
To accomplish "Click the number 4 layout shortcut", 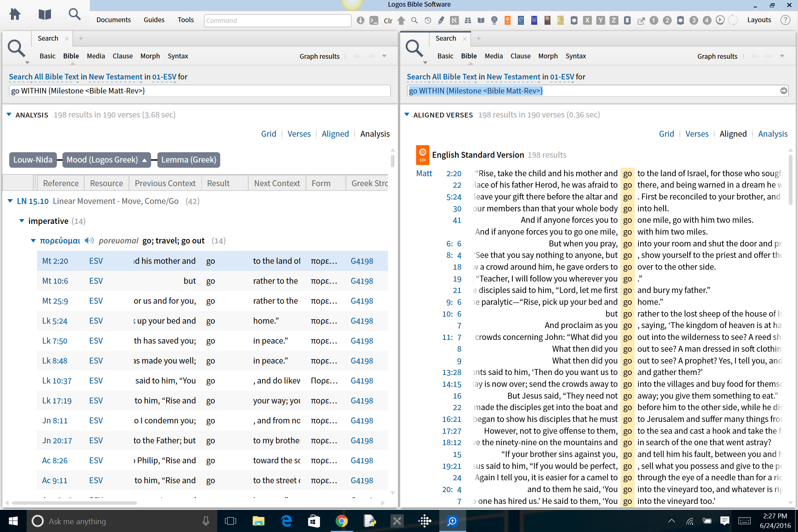I will [707, 20].
